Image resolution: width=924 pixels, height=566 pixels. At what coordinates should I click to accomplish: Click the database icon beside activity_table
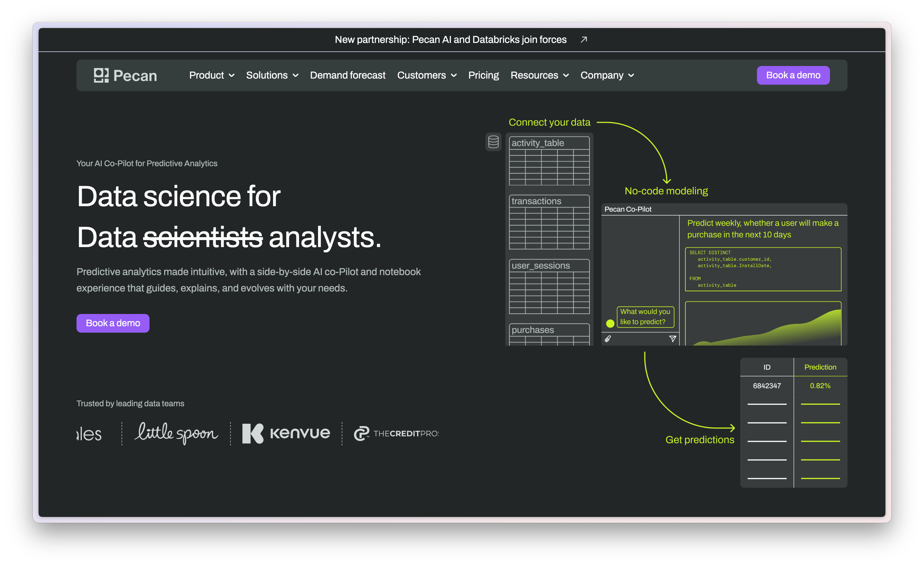point(493,142)
